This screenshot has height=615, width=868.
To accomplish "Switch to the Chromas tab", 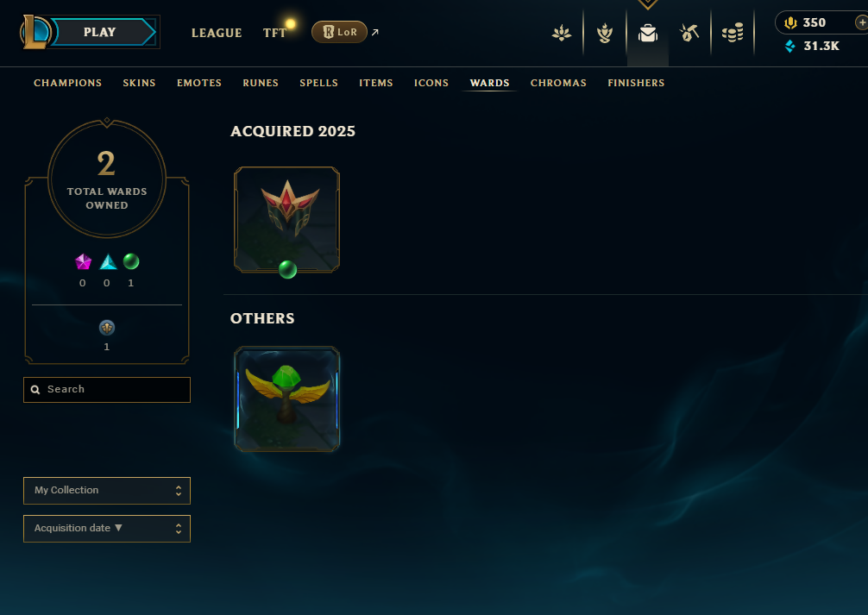I will pos(558,83).
